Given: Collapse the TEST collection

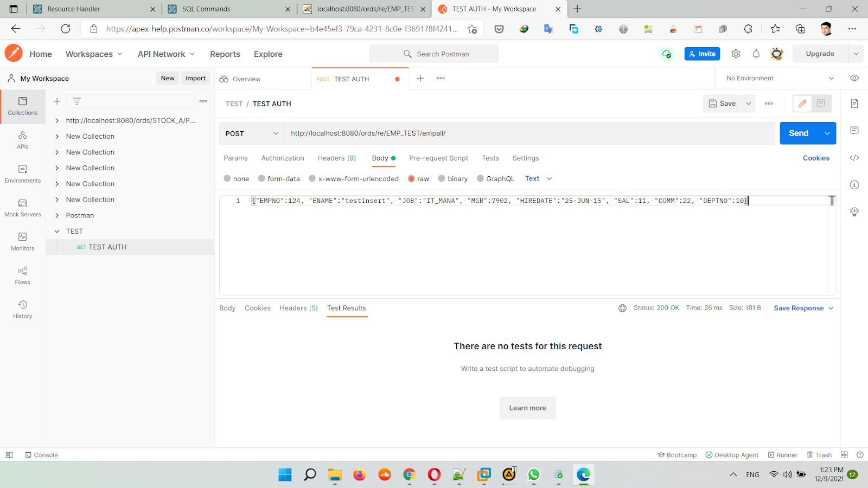Looking at the screenshot, I should (57, 231).
